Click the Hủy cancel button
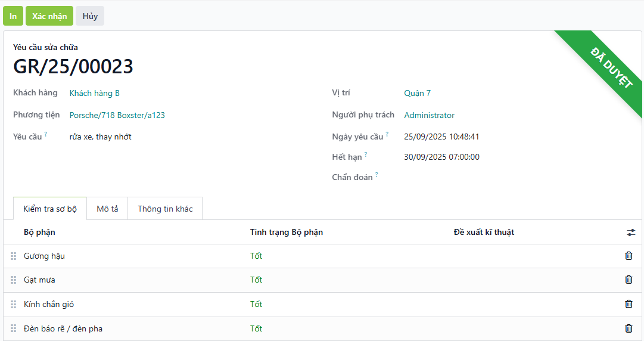 click(x=90, y=16)
